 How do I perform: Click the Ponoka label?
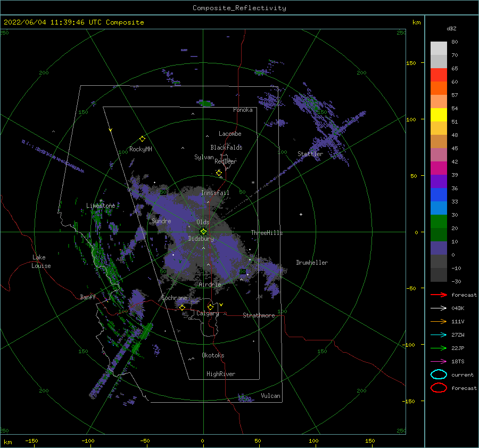click(243, 110)
